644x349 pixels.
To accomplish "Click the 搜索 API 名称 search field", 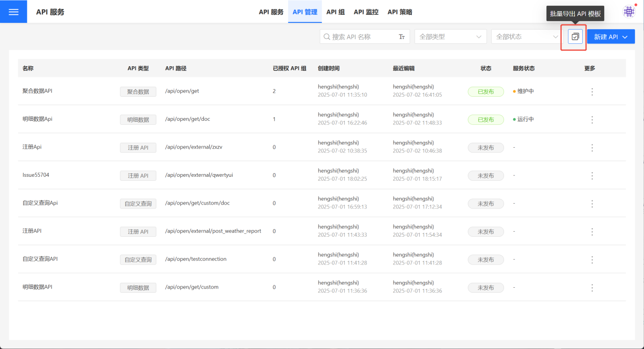I will click(362, 37).
